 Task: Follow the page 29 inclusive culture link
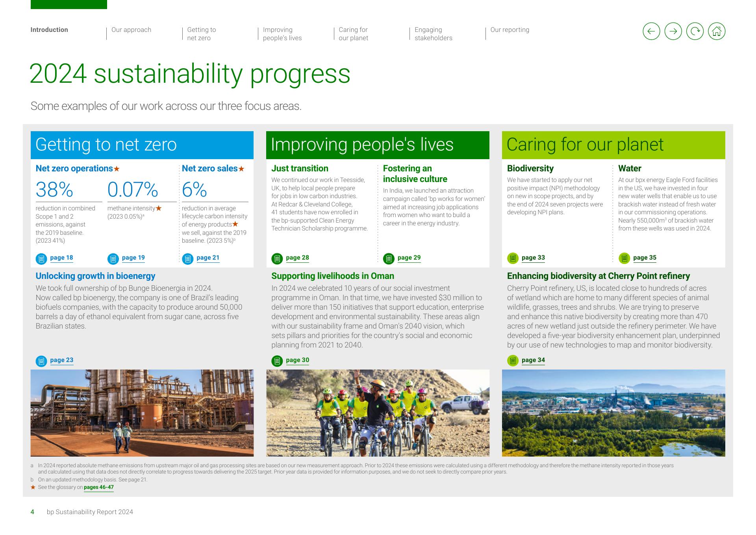pyautogui.click(x=409, y=258)
